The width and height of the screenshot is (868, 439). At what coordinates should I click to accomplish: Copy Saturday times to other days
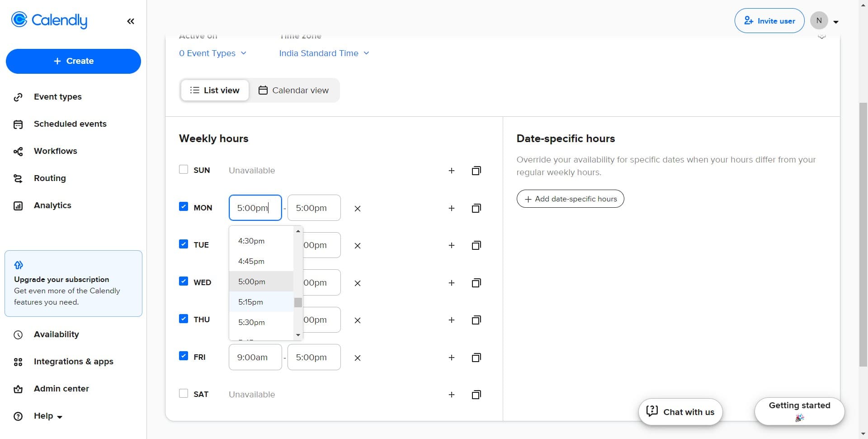tap(476, 395)
